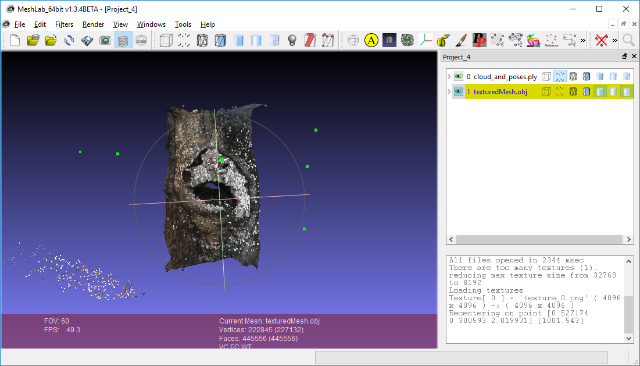This screenshot has width=640, height=366.
Task: Hide the cloud_and_poses.ply layer eye icon
Action: [x=459, y=76]
